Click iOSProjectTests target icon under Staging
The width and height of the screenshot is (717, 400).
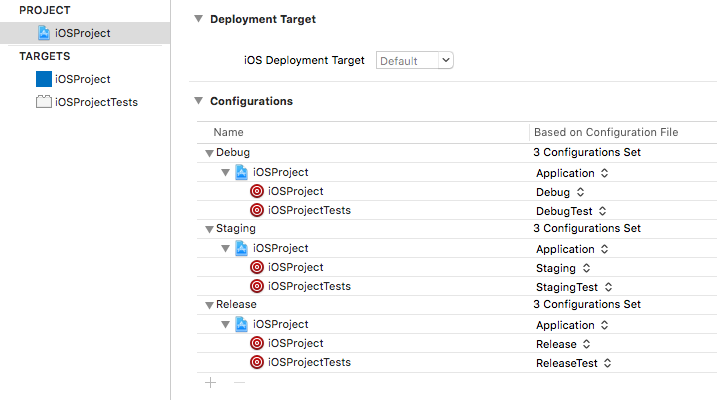[x=257, y=286]
